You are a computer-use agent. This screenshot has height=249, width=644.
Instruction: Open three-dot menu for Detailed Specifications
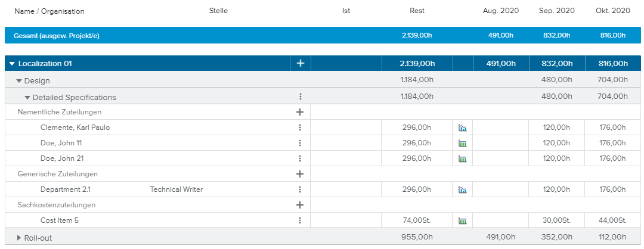coord(300,97)
